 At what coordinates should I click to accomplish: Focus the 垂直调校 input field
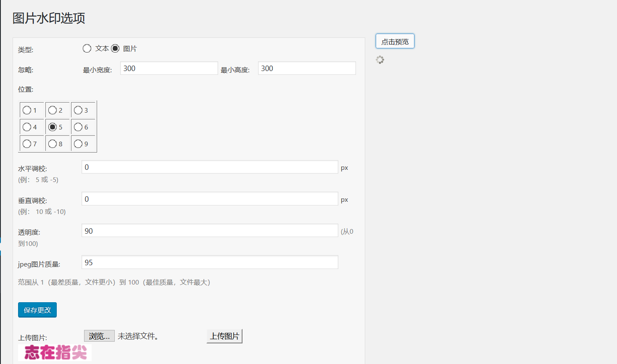tap(210, 199)
